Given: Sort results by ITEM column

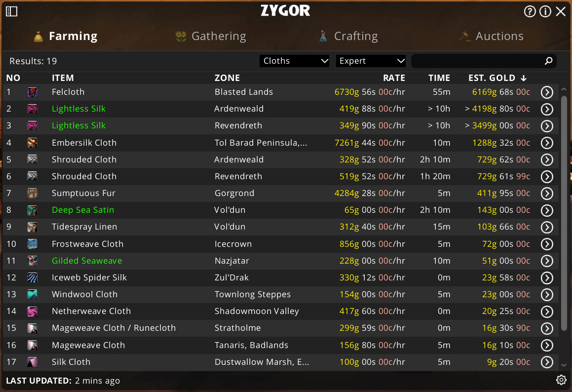Looking at the screenshot, I should pos(63,78).
